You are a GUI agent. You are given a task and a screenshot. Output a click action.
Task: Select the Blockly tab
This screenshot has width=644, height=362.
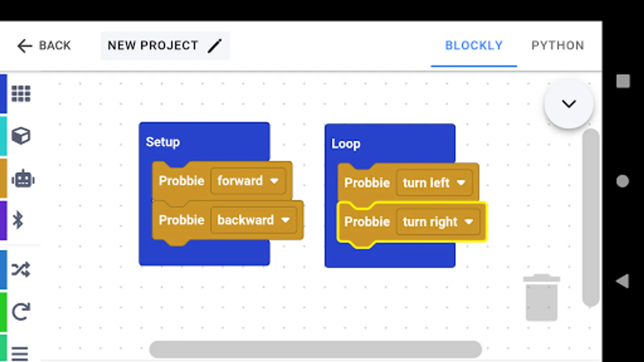474,45
